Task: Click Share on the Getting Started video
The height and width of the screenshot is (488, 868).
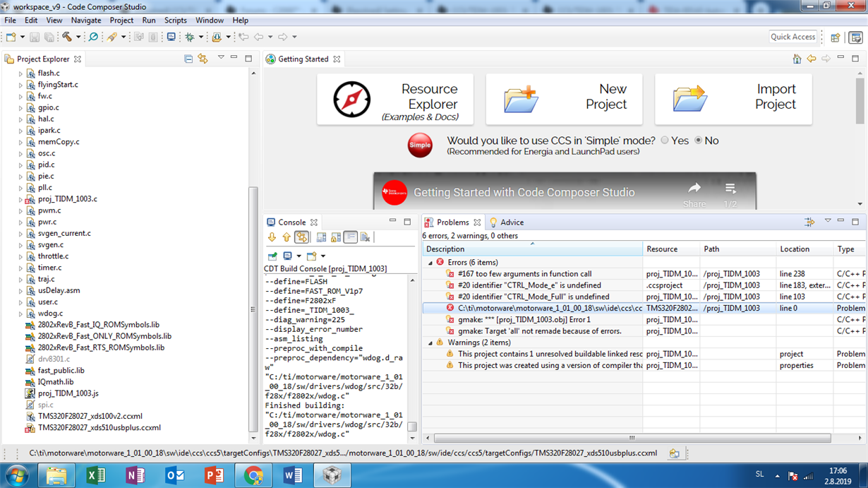Action: coord(694,194)
